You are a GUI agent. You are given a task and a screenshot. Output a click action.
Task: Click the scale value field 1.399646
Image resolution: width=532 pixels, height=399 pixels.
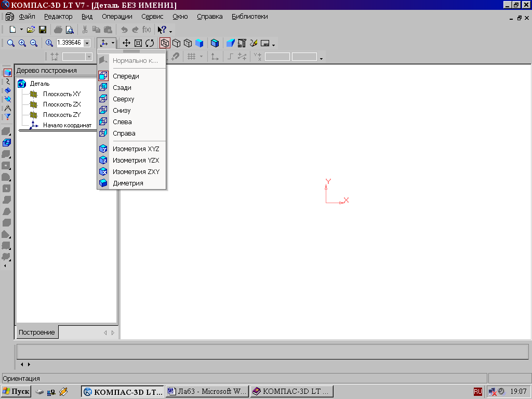click(70, 43)
